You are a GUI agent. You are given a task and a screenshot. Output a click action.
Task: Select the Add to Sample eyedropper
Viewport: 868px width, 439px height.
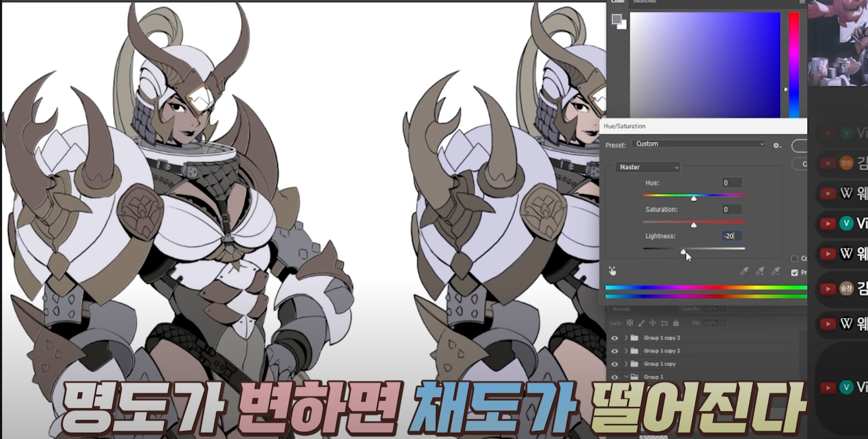[760, 271]
